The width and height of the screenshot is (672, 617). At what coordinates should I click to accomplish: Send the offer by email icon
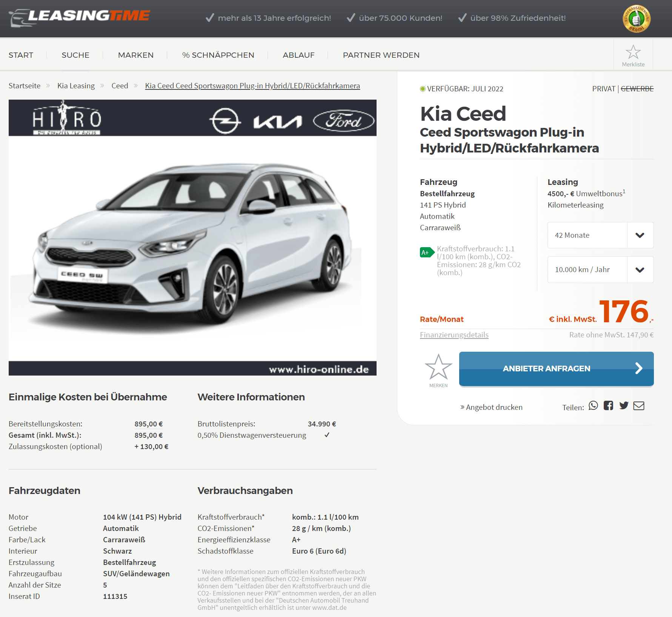[x=639, y=406]
